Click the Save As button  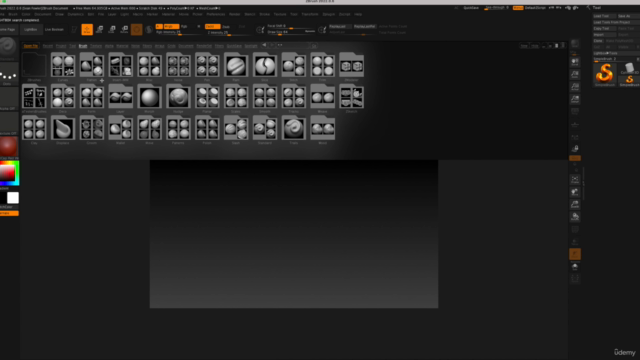pos(628,16)
